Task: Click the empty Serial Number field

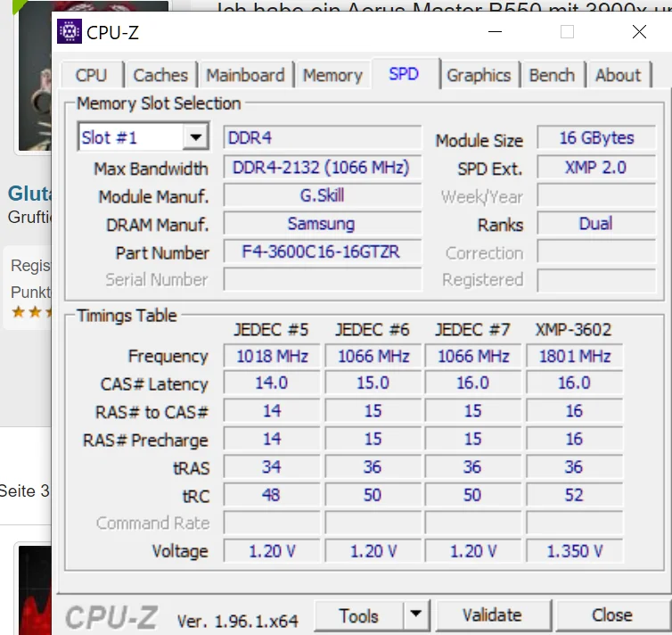Action: pyautogui.click(x=323, y=279)
